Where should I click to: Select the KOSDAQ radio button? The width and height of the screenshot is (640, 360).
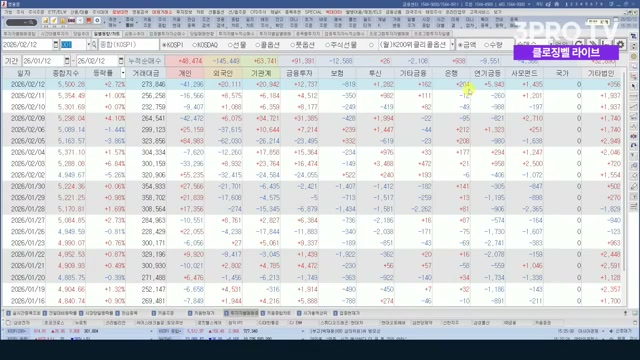tap(205, 45)
